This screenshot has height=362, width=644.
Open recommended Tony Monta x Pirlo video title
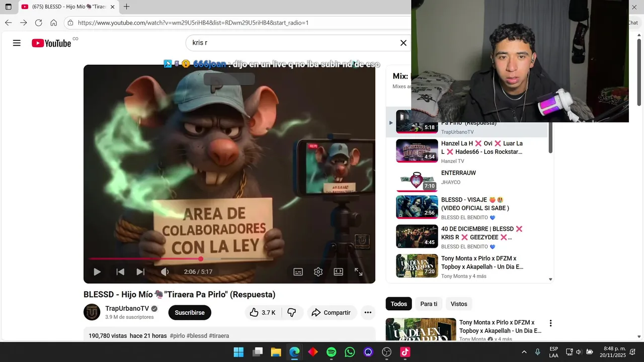pos(500,326)
